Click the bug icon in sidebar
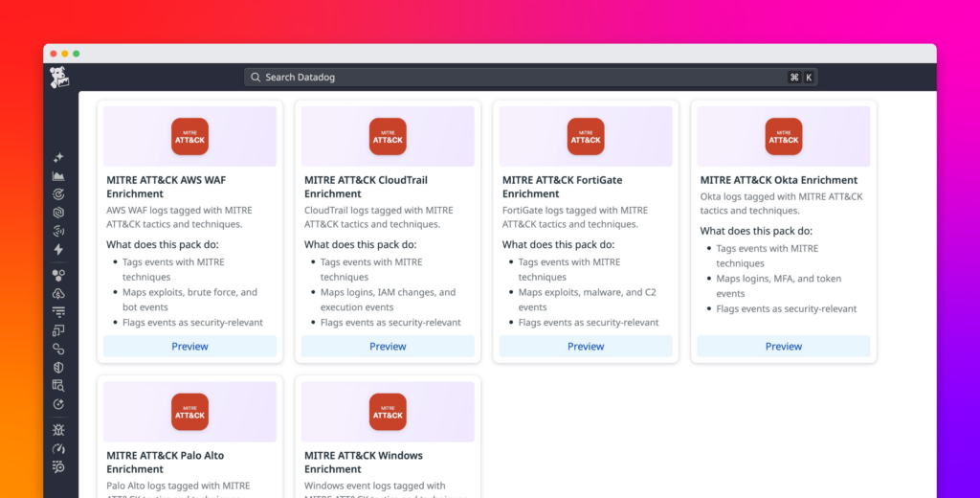This screenshot has height=498, width=980. pyautogui.click(x=58, y=430)
